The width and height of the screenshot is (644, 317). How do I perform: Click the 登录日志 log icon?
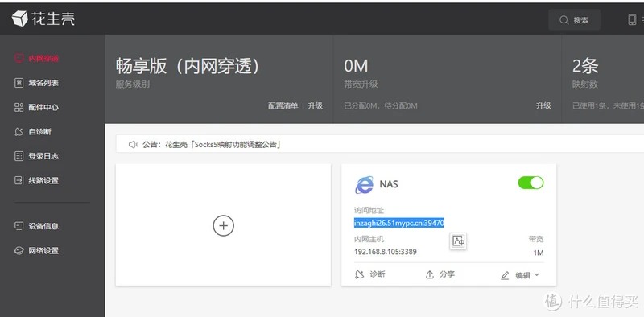point(19,156)
